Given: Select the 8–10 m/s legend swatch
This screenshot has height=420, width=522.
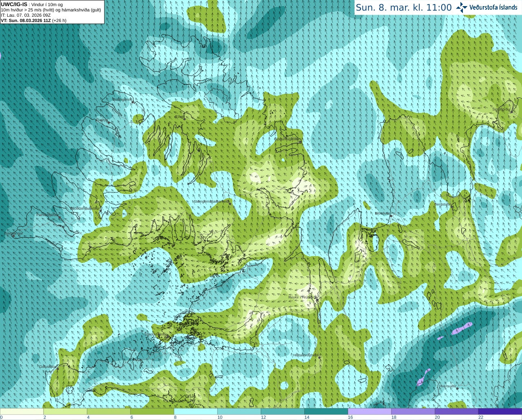Looking at the screenshot, I should click(196, 411).
